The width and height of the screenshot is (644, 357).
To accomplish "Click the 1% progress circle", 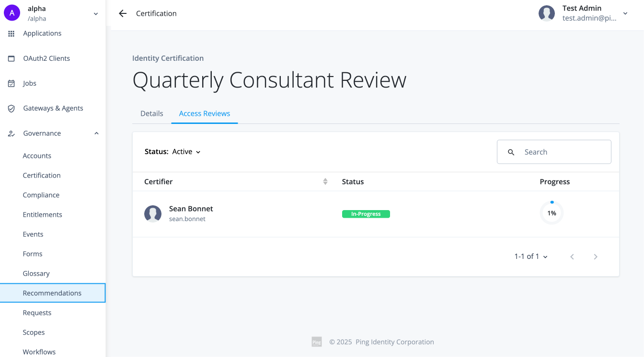I will click(x=552, y=213).
